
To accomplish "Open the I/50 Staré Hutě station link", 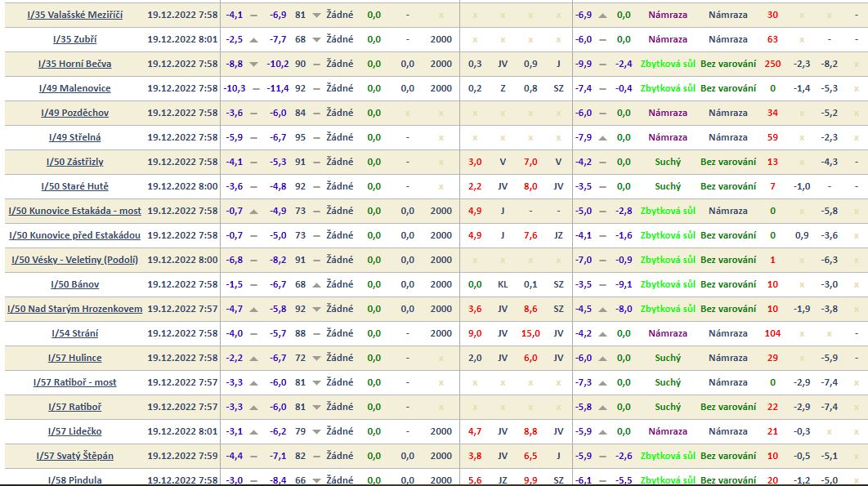I will [x=74, y=186].
